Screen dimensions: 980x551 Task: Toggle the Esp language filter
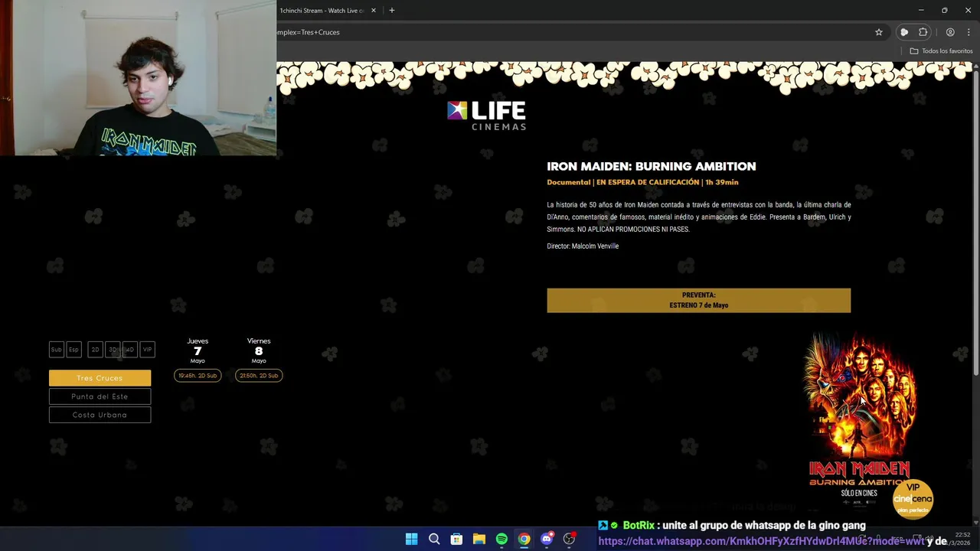click(x=73, y=350)
